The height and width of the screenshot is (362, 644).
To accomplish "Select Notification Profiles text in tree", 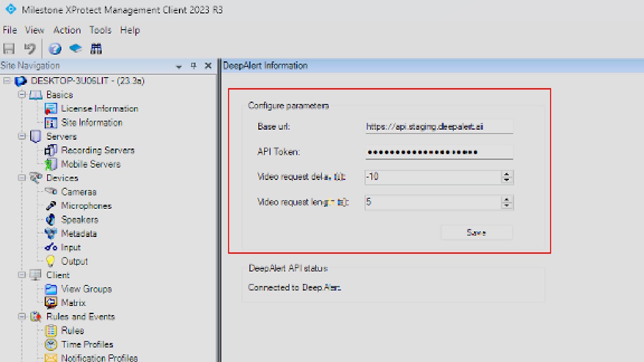I will pyautogui.click(x=99, y=358).
